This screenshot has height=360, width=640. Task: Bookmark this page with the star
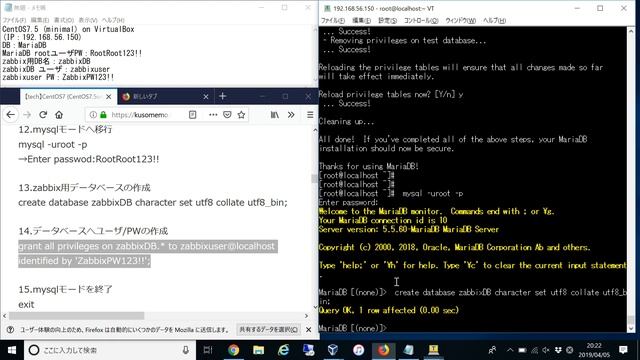click(241, 115)
